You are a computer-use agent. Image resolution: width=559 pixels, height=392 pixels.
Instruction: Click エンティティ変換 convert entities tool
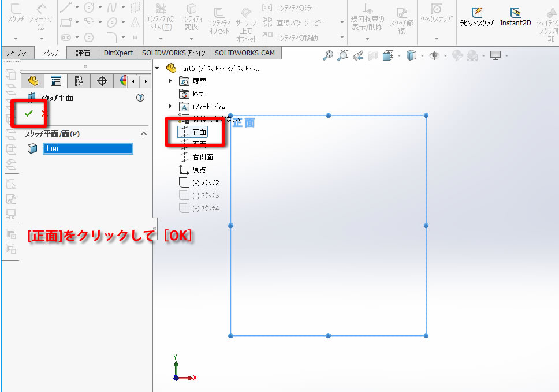192,17
